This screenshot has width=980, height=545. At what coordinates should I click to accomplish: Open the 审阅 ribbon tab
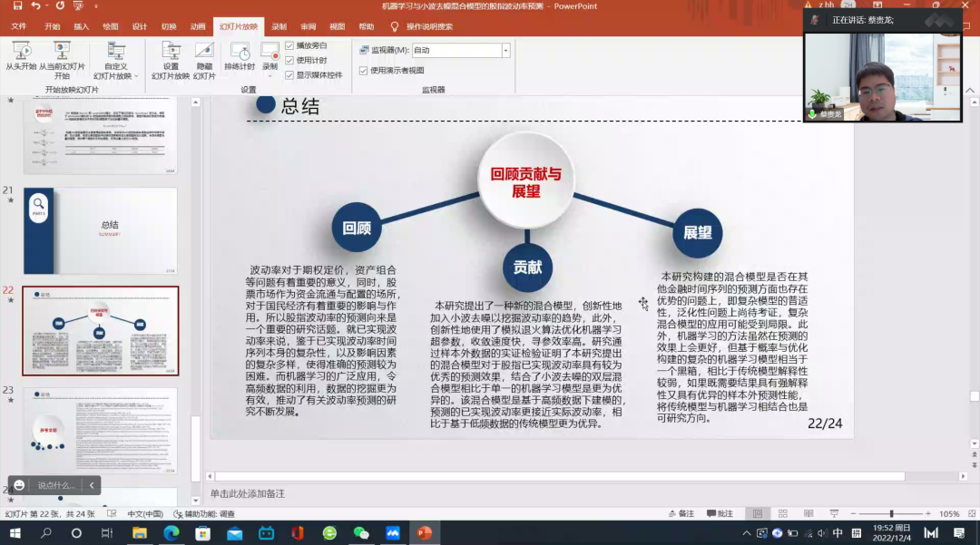click(309, 26)
